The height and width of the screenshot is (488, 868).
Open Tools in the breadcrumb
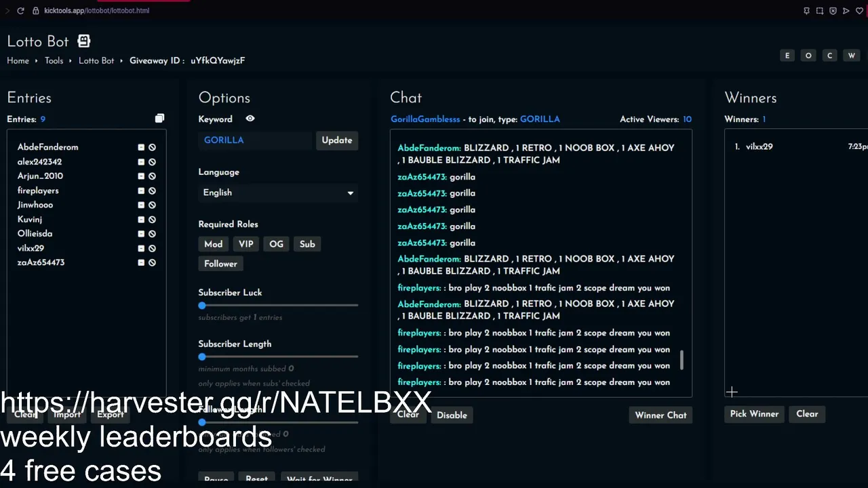coord(54,60)
